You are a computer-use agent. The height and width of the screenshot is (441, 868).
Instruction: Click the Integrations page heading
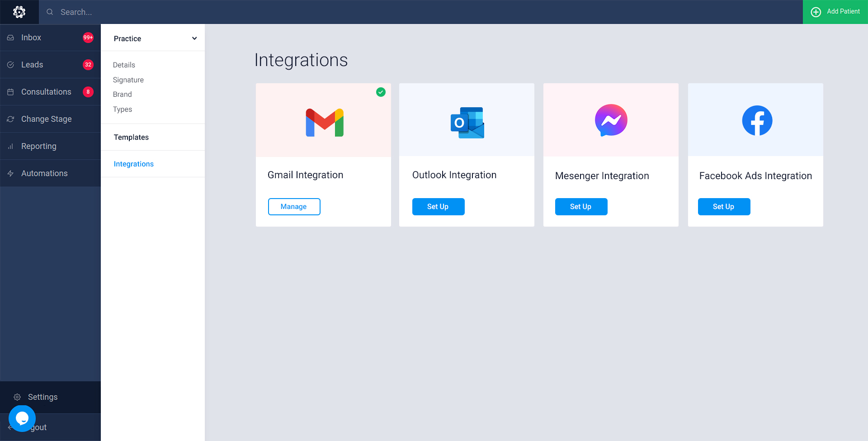301,60
